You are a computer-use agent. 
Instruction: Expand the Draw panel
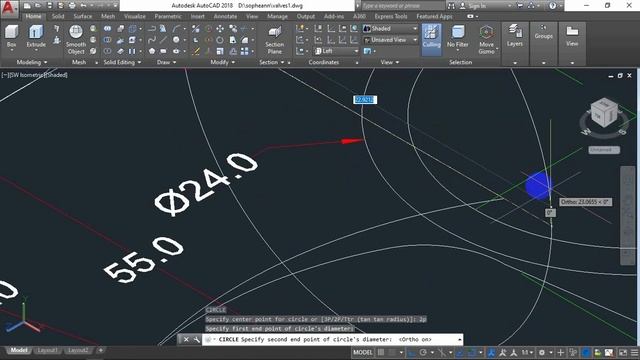167,62
